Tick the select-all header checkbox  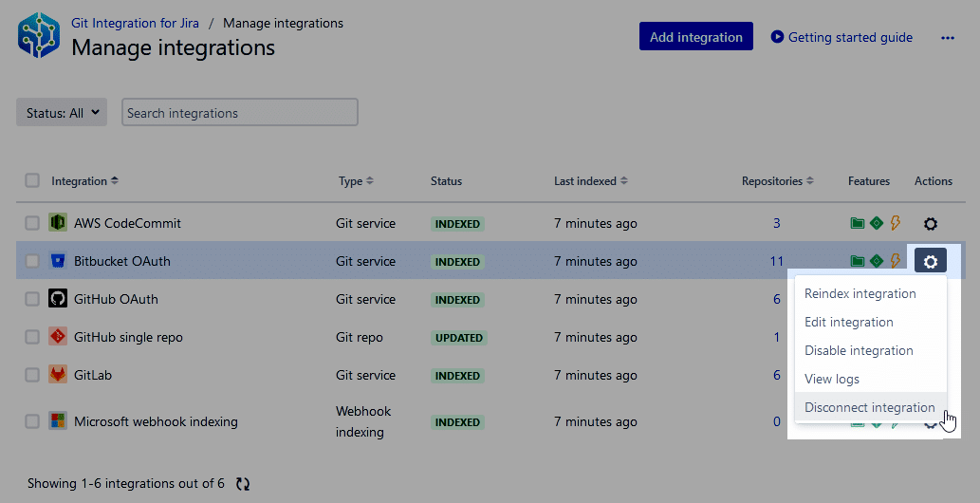coord(32,181)
